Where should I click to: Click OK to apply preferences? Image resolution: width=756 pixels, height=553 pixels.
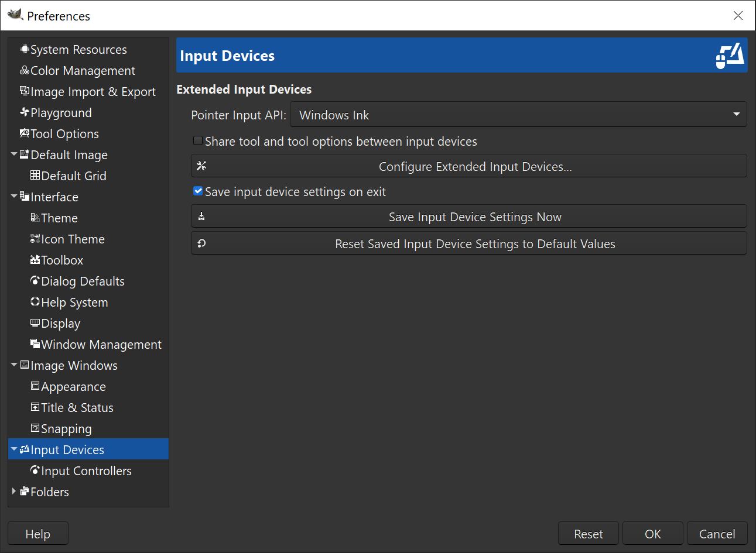click(x=652, y=533)
